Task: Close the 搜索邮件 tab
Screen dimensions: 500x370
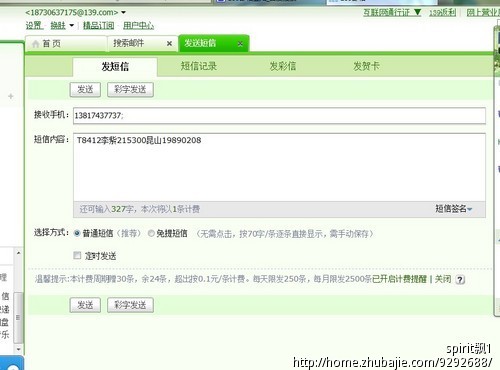Action: click(169, 44)
